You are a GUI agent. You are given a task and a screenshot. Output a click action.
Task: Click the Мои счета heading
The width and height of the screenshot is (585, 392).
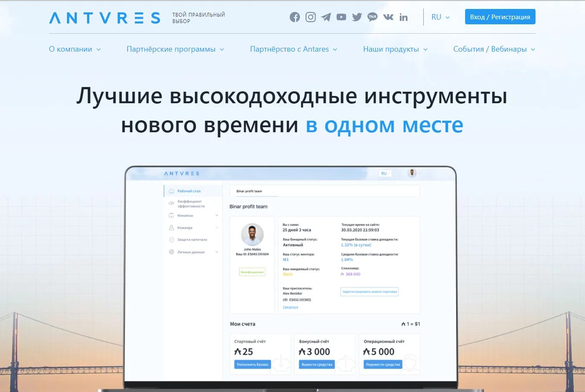243,324
